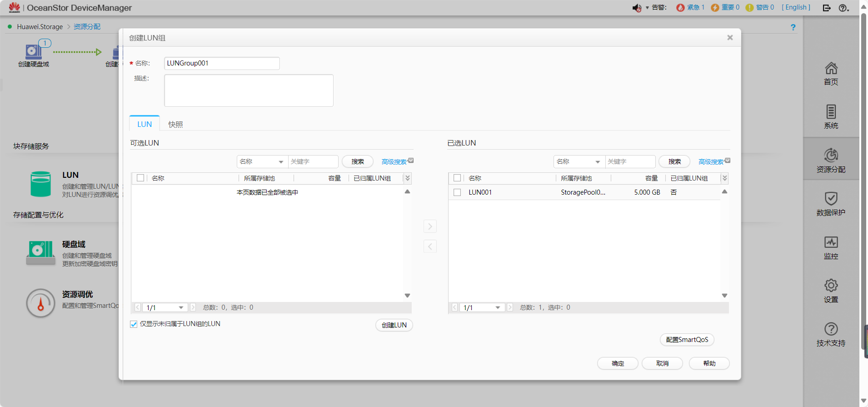Screen dimensions: 868x407
Task: Click the 描述 description text area
Action: pos(249,90)
